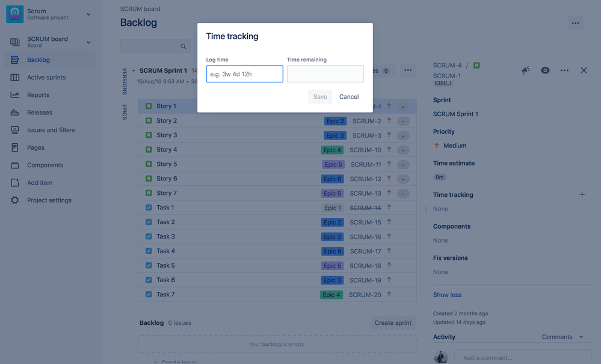Expand the EPICS side panel
Screen dimensions: 601x364
(x=125, y=112)
